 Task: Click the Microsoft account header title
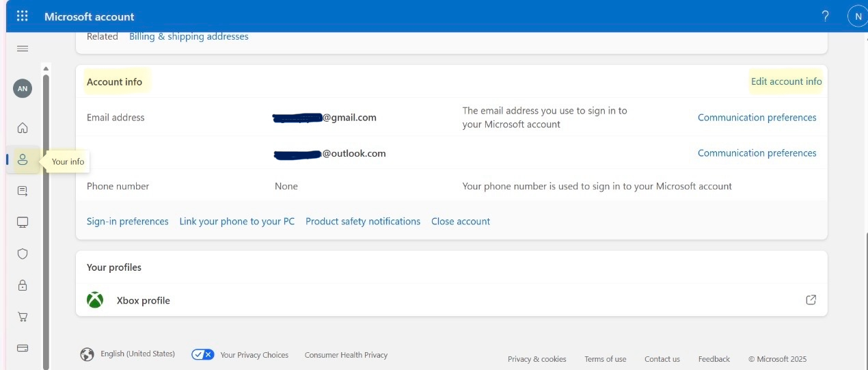point(90,16)
